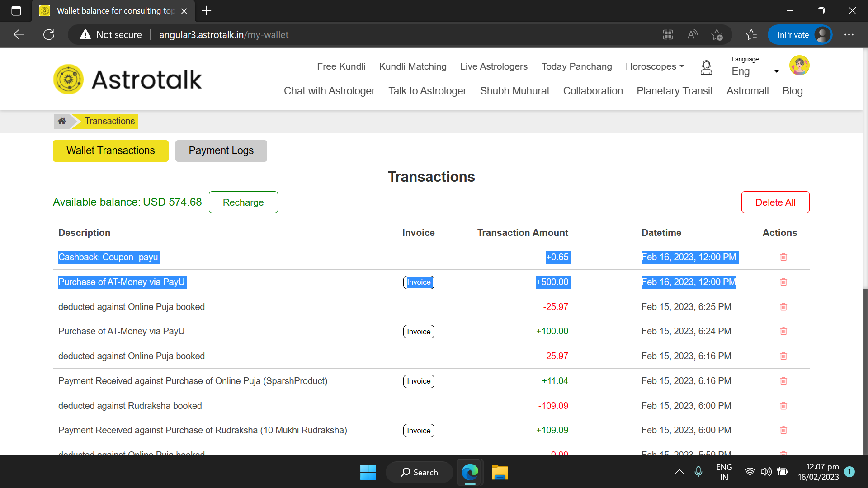Expand the Horoscopes dropdown menu

[x=655, y=66]
